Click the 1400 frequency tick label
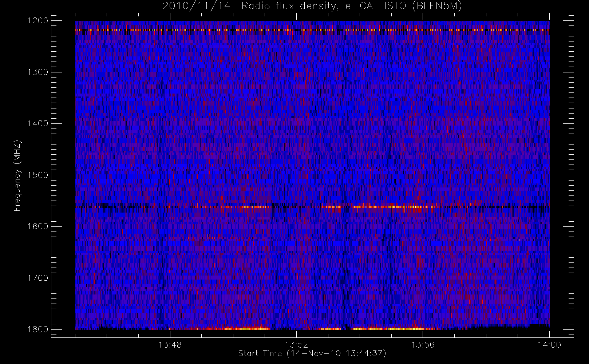The width and height of the screenshot is (589, 364). [x=38, y=123]
